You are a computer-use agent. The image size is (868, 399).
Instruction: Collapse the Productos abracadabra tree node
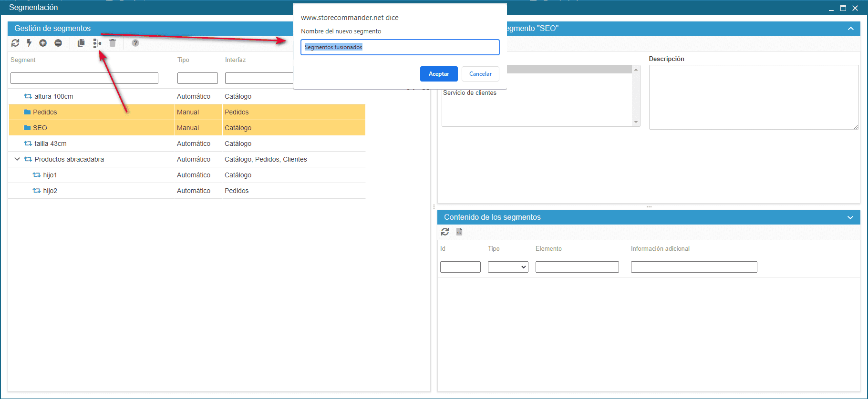[17, 159]
